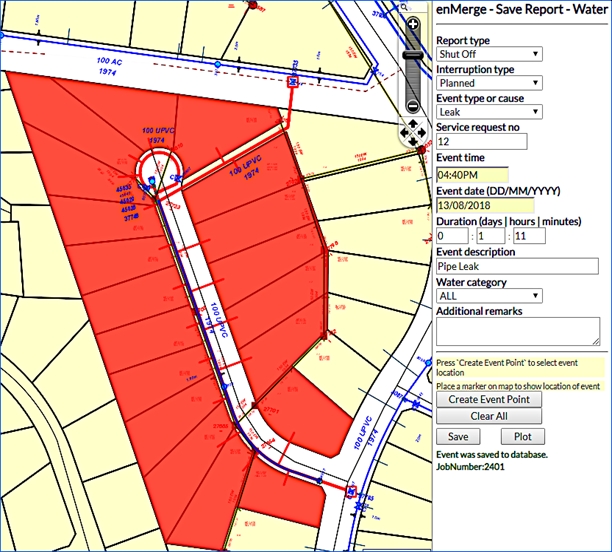612x552 pixels.
Task: Click the zoom out minus button
Action: tap(414, 106)
